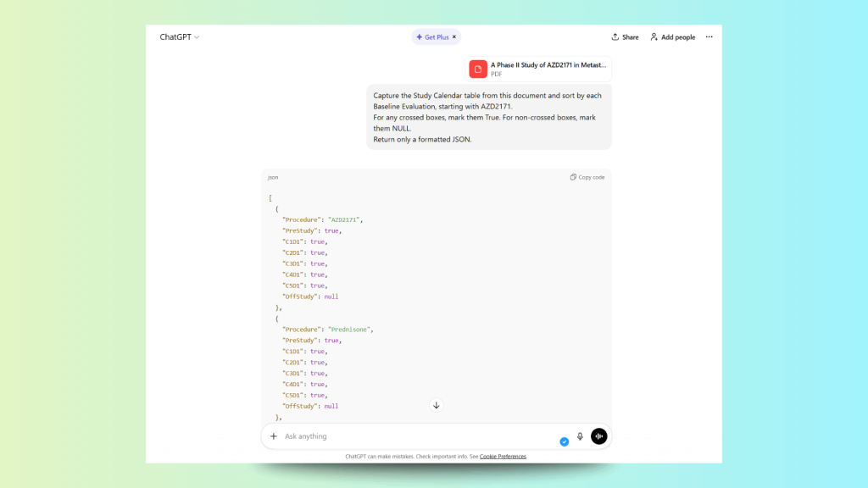Image resolution: width=868 pixels, height=488 pixels.
Task: Click the blue checkmark badge in composer
Action: pos(565,441)
